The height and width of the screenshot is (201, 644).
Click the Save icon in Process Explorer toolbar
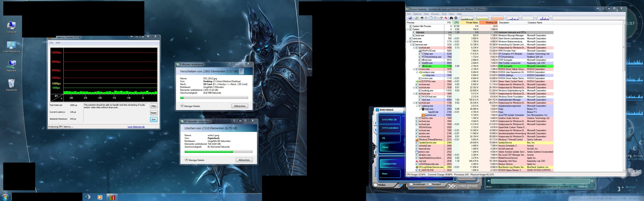point(410,18)
